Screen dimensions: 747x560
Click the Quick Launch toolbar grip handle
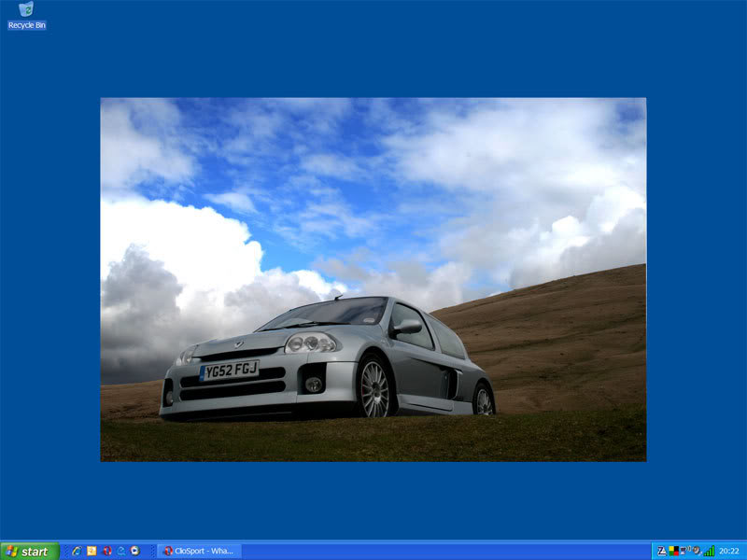click(x=65, y=551)
